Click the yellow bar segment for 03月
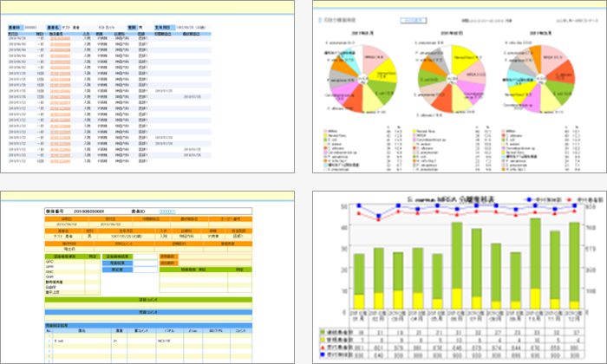This screenshot has height=364, width=607. 398,300
